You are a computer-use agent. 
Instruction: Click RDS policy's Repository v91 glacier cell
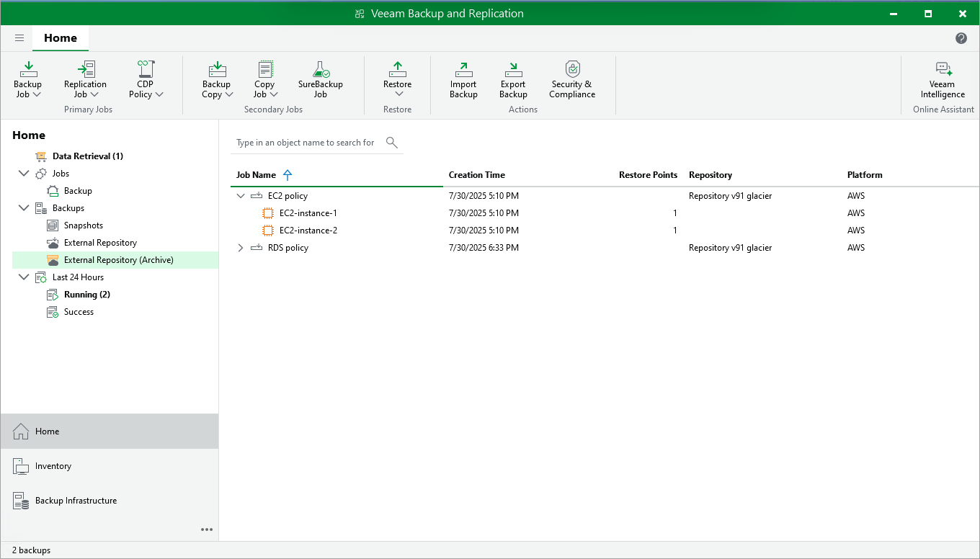pyautogui.click(x=730, y=248)
